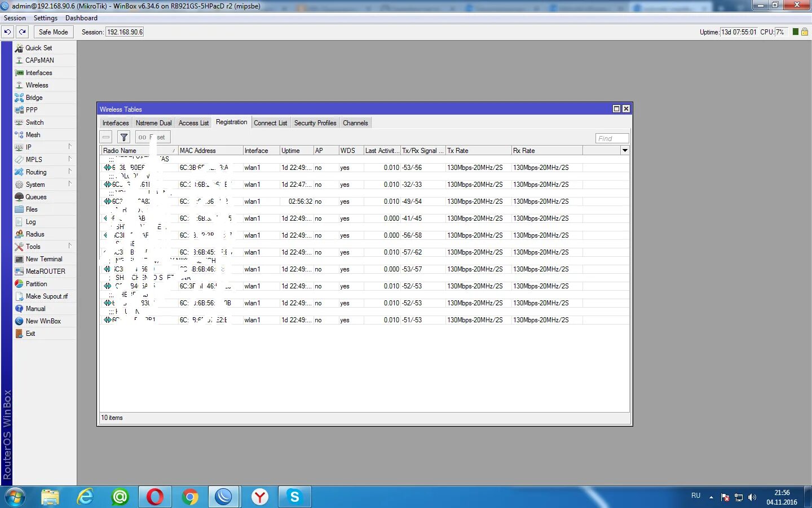The image size is (812, 508).
Task: Switch to Nstreme Dual tab
Action: [x=153, y=123]
